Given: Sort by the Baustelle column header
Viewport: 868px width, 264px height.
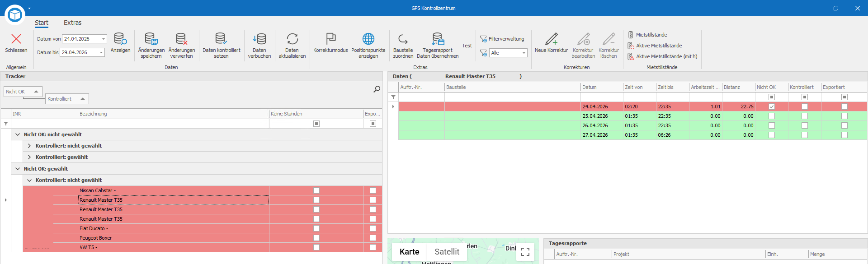Looking at the screenshot, I should click(x=512, y=87).
